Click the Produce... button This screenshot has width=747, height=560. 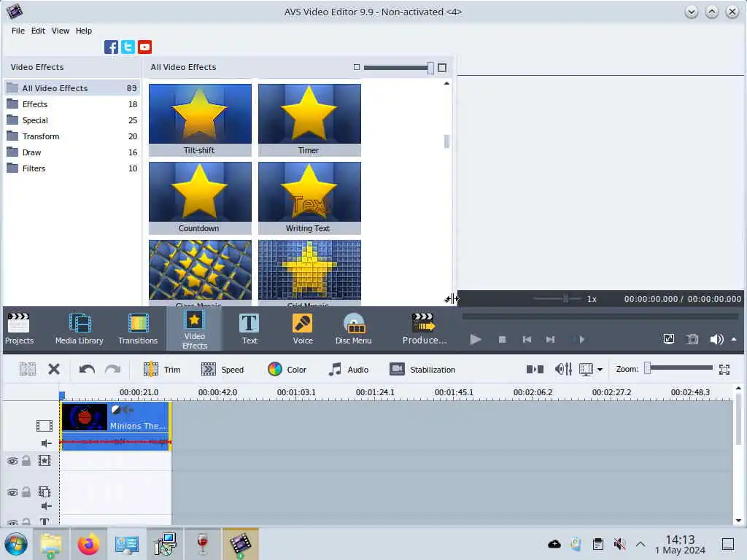[424, 329]
